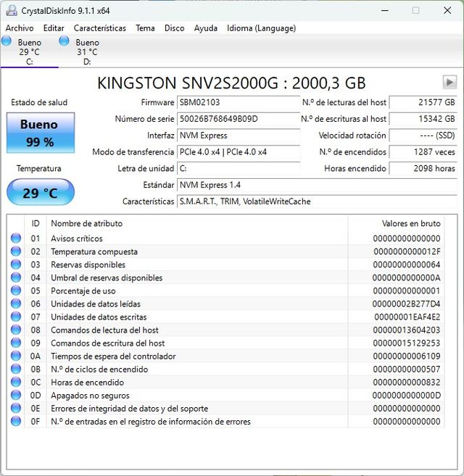464x476 pixels.
Task: Open the Ayuda menu
Action: [x=205, y=28]
